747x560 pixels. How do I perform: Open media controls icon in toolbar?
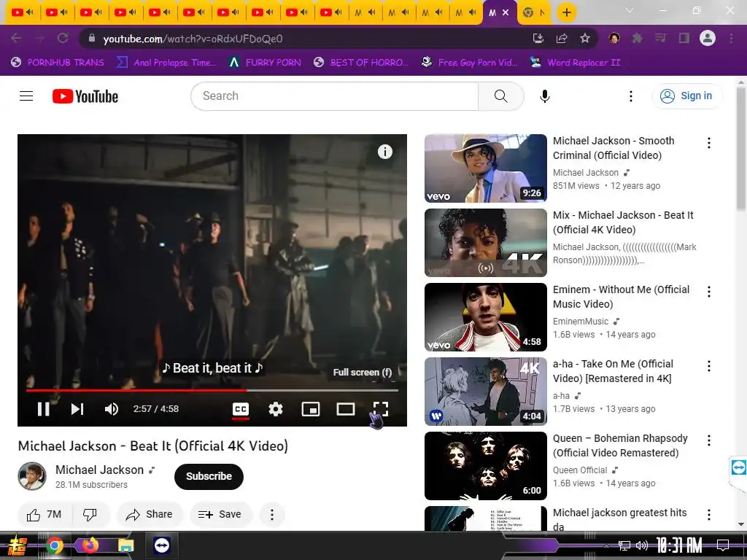(660, 38)
